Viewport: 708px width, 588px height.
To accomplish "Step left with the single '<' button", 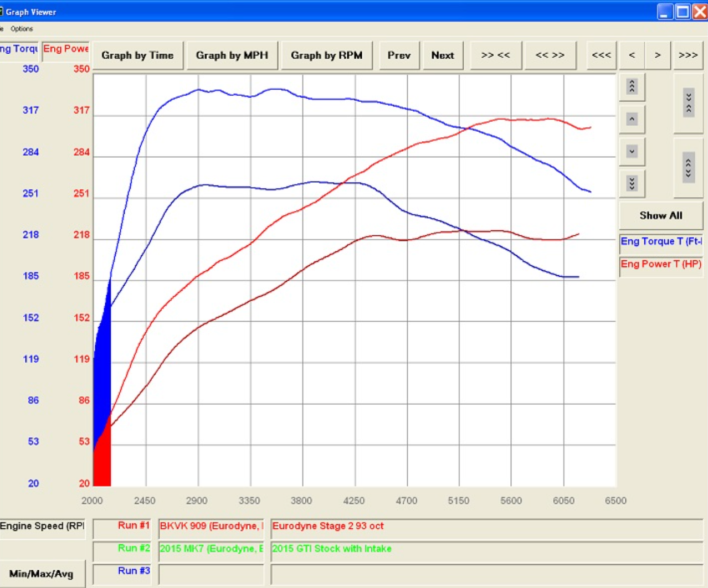I will point(632,55).
